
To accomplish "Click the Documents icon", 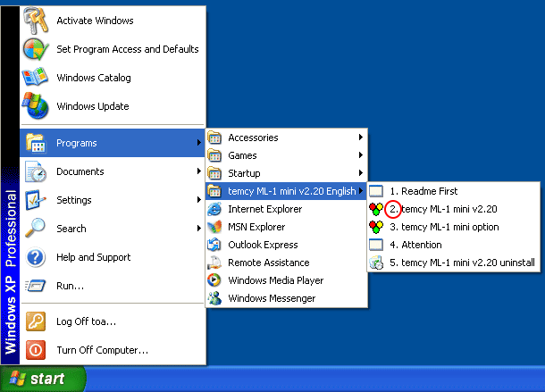I will click(x=36, y=171).
